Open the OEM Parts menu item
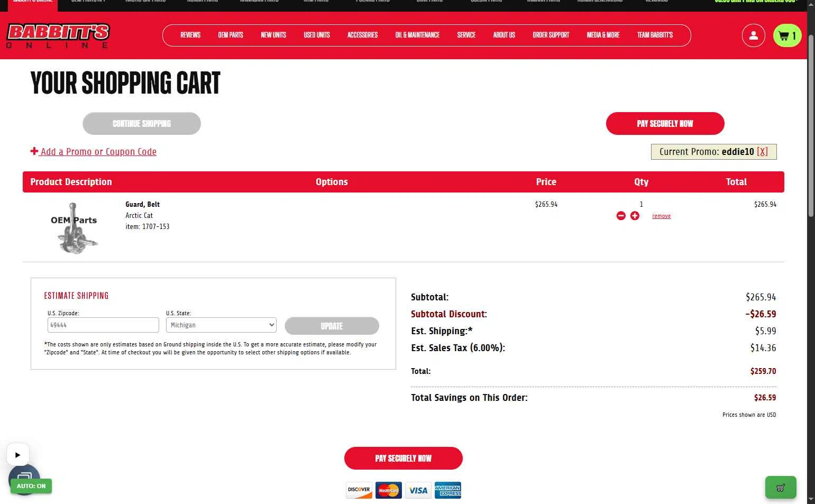This screenshot has width=815, height=504. click(x=231, y=35)
